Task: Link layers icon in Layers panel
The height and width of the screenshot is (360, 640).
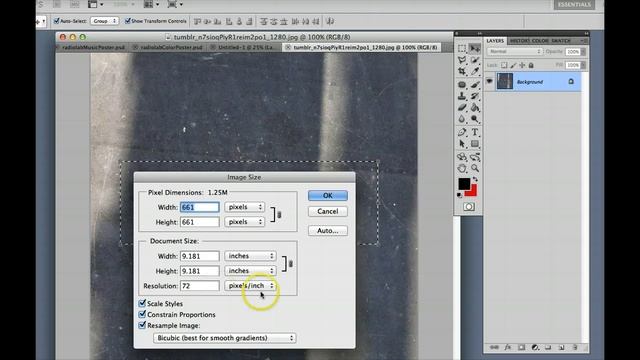Action: 494,347
